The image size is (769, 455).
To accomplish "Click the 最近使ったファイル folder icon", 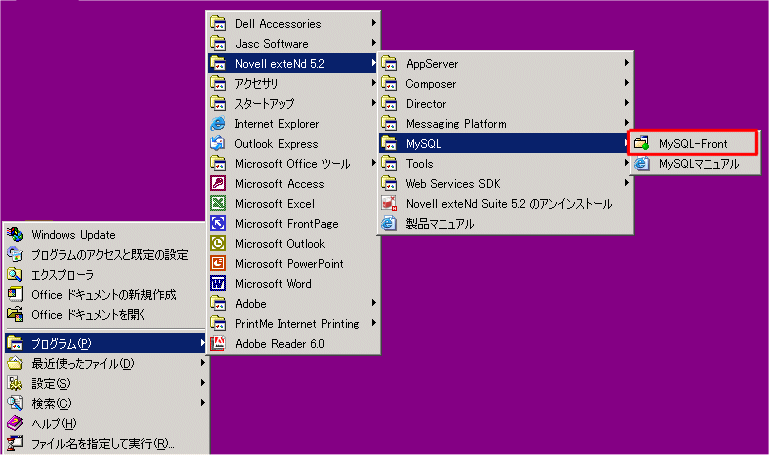I will click(15, 363).
